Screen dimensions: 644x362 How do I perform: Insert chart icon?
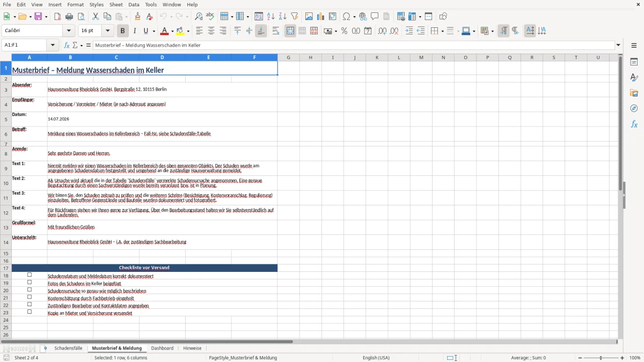pos(321,17)
